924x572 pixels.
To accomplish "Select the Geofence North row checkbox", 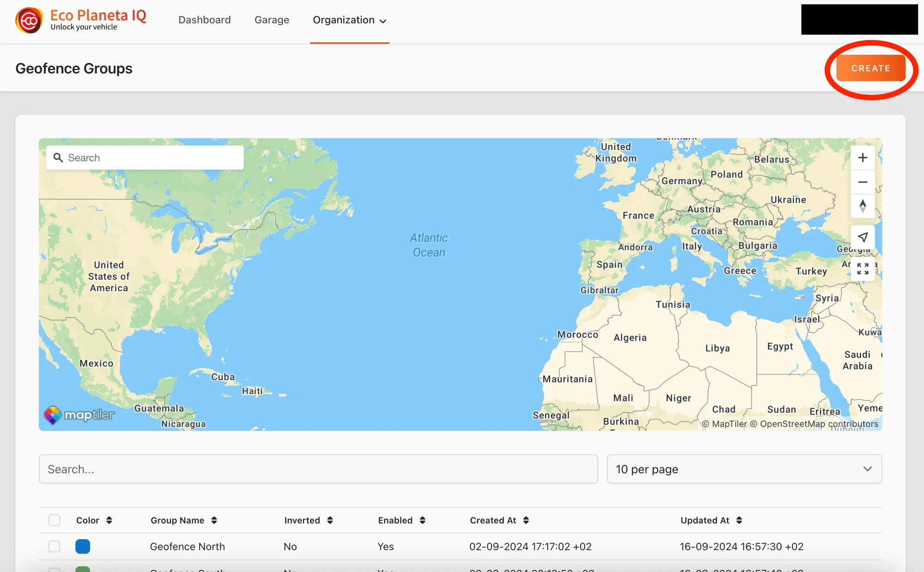I will coord(54,547).
